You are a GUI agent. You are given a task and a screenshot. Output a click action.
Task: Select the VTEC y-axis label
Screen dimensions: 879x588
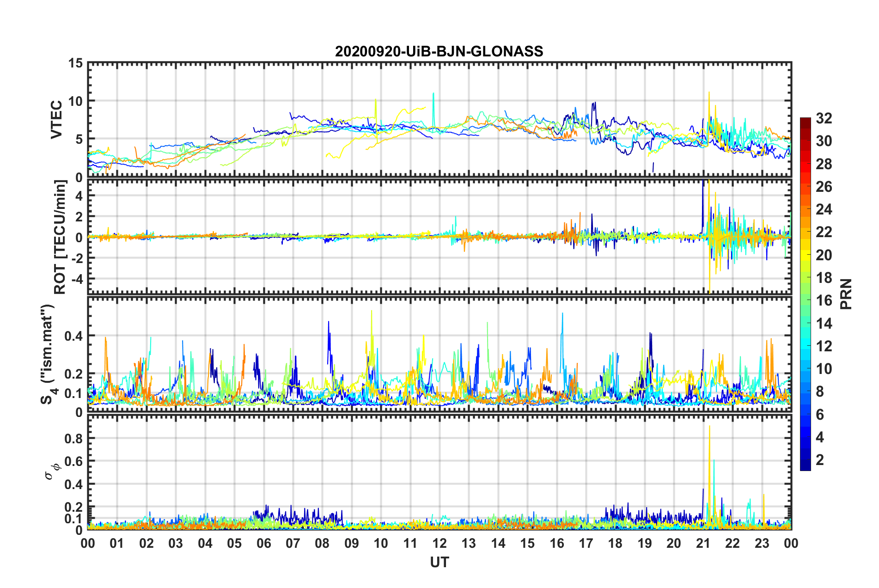tap(56, 119)
